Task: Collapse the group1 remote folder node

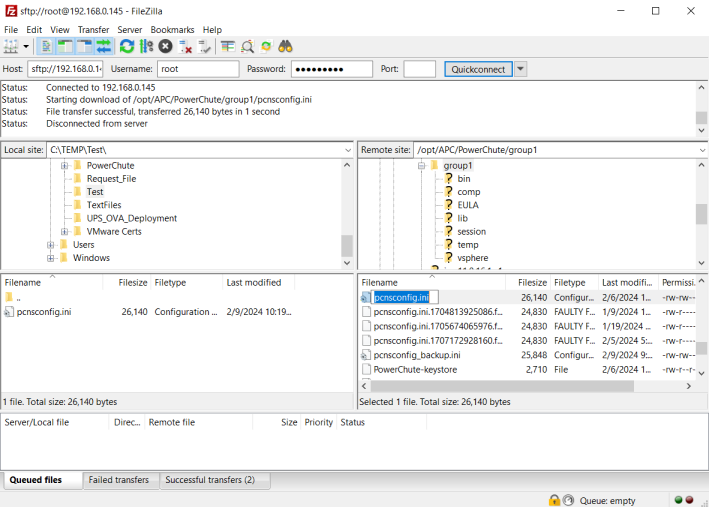Action: pos(421,166)
